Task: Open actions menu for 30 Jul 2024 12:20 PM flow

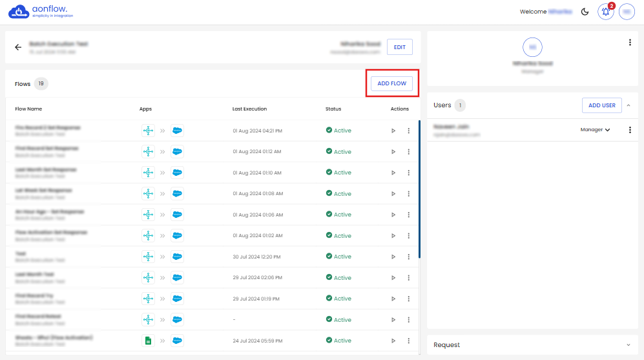Action: tap(408, 257)
